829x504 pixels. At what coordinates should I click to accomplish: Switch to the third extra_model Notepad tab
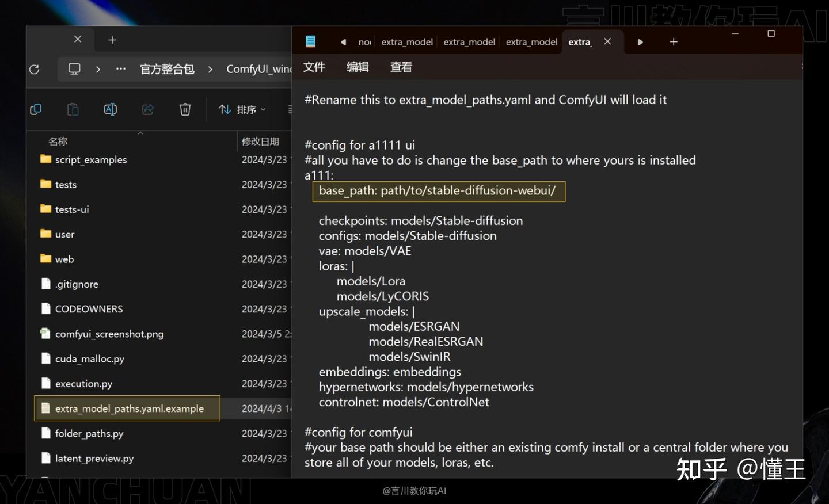pyautogui.click(x=531, y=42)
